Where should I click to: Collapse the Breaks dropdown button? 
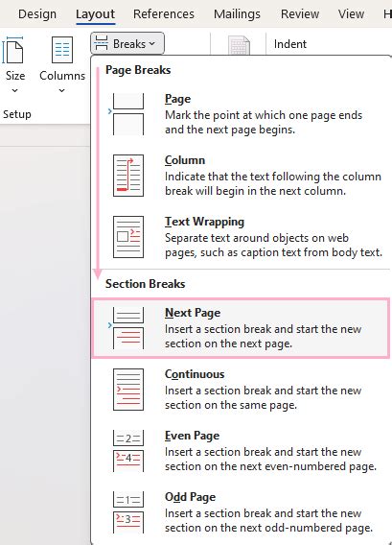[x=127, y=44]
